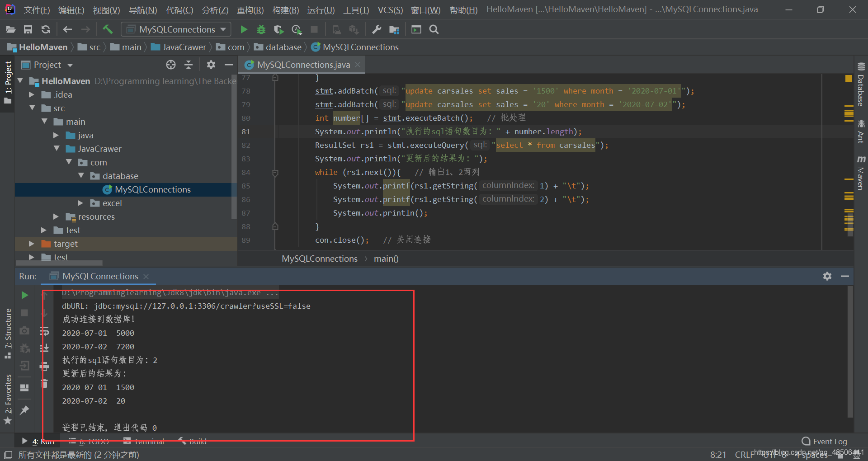This screenshot has height=461, width=868.
Task: Open Project Structure icon in toolbar
Action: [394, 30]
